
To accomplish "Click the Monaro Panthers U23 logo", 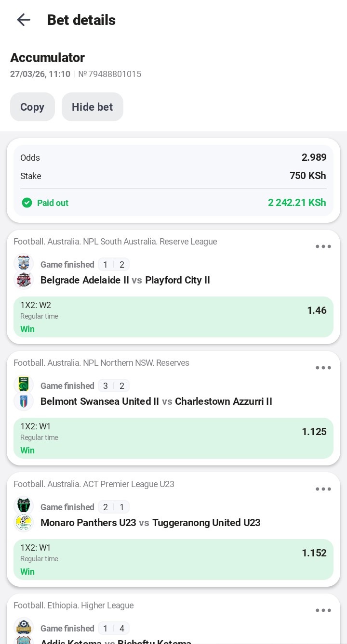I will coord(24,506).
